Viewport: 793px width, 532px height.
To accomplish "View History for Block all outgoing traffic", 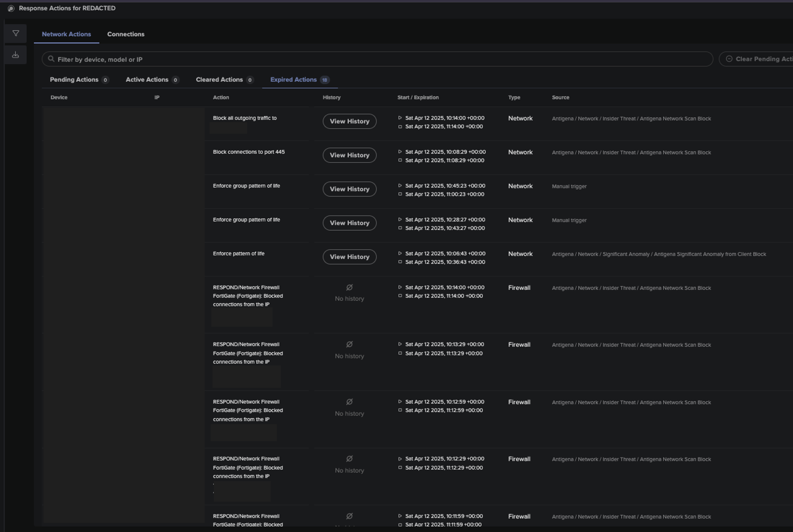I will click(x=349, y=121).
